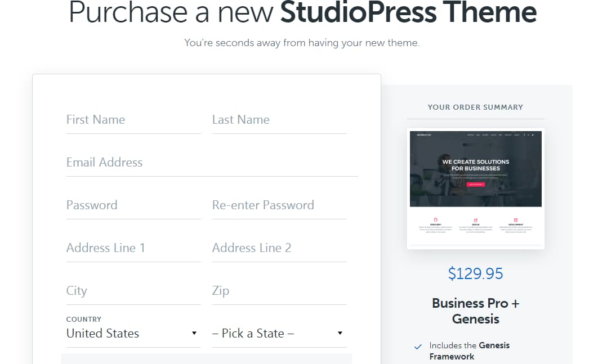Click the Country dropdown arrow
This screenshot has width=598, height=364.
tap(194, 333)
